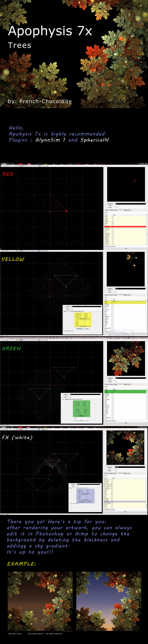Open Xaos tab in RED editor
The height and width of the screenshot is (644, 148).
(129, 210)
